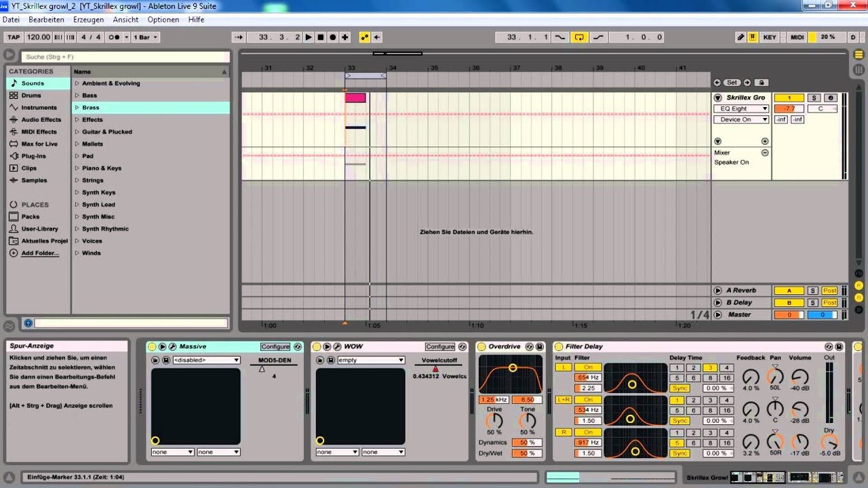Toggle Skrillex Gro track activator 1

(x=789, y=98)
